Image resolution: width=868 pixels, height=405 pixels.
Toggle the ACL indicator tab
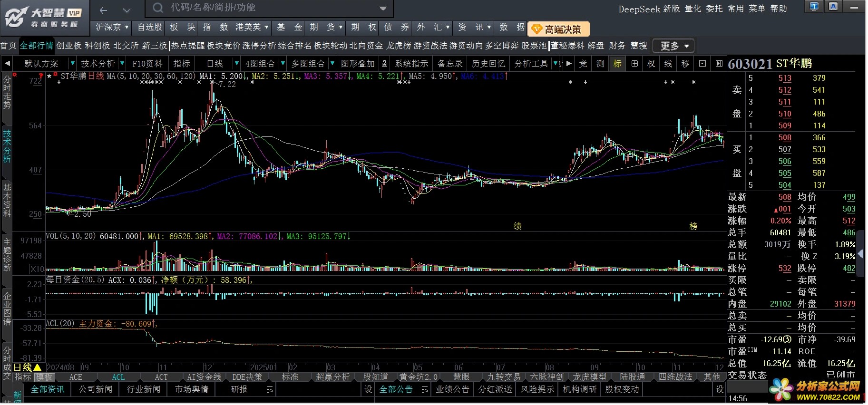click(118, 377)
